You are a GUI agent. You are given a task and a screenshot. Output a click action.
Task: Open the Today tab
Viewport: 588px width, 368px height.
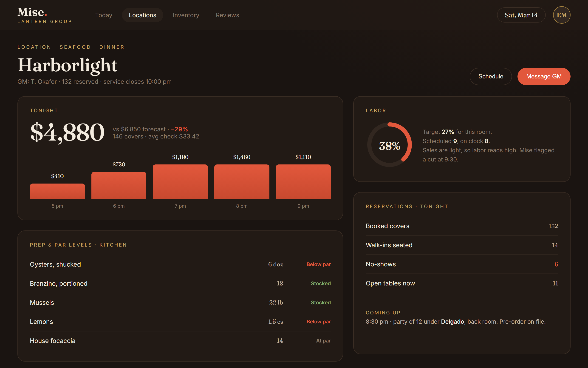click(104, 15)
